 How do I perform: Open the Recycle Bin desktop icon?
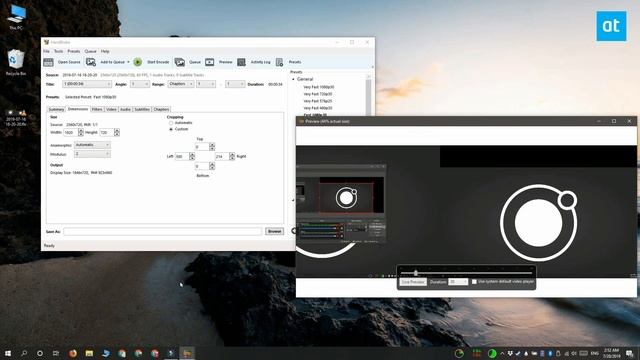click(x=16, y=62)
